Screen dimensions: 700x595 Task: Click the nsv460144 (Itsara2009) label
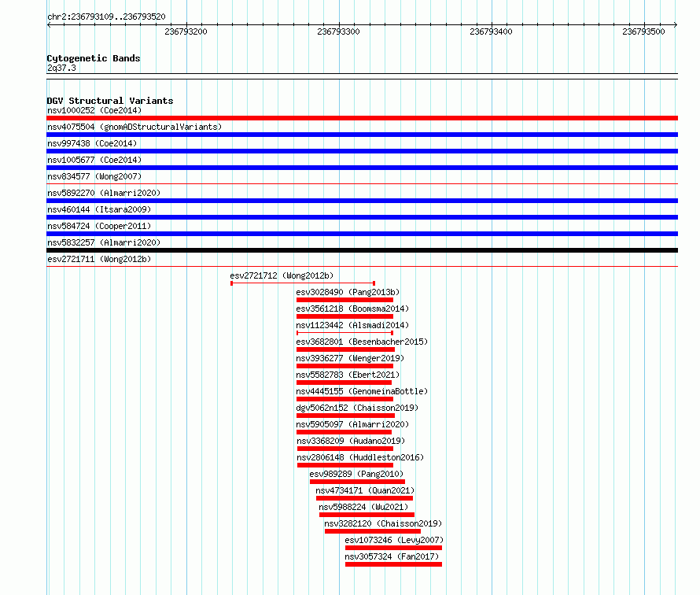coord(99,209)
